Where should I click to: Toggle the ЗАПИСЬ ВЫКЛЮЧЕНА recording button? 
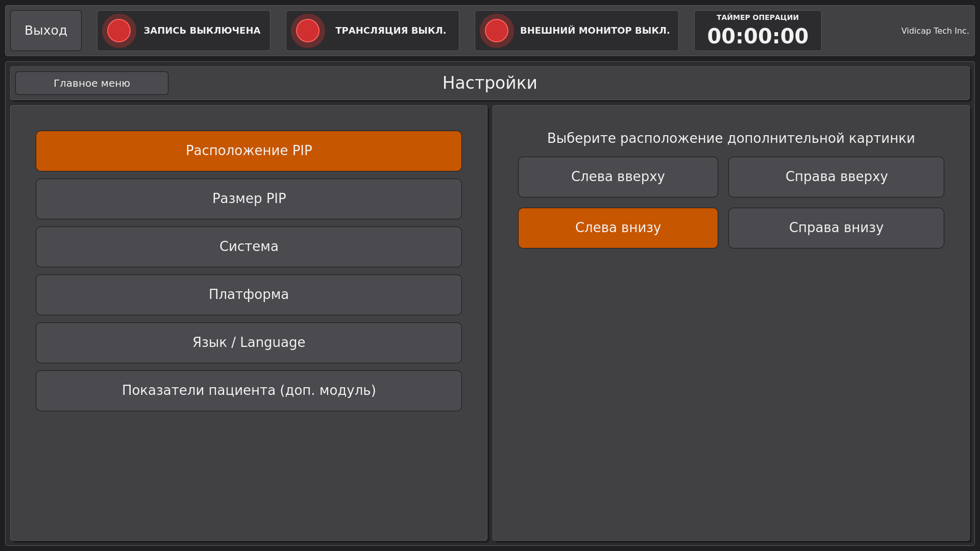tap(184, 31)
